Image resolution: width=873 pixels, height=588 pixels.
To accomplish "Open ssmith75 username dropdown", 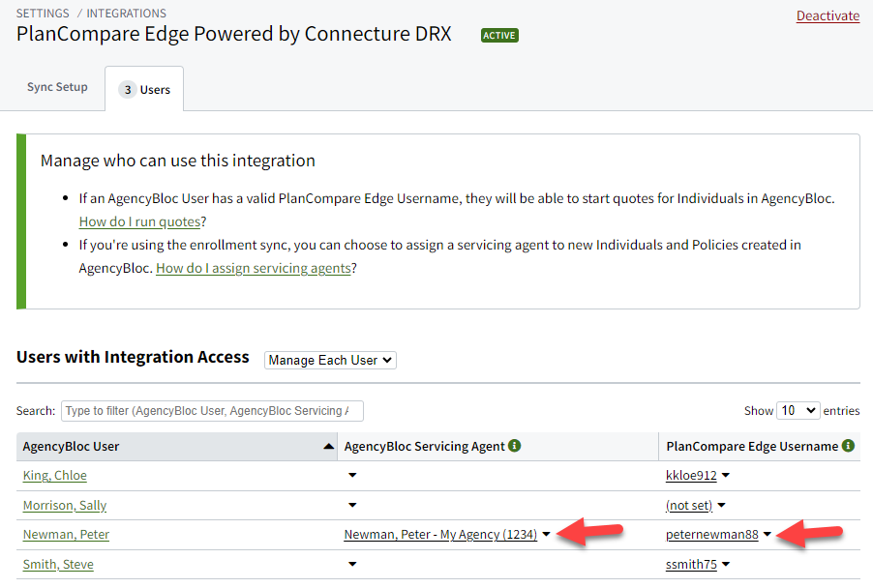I will pos(726,564).
